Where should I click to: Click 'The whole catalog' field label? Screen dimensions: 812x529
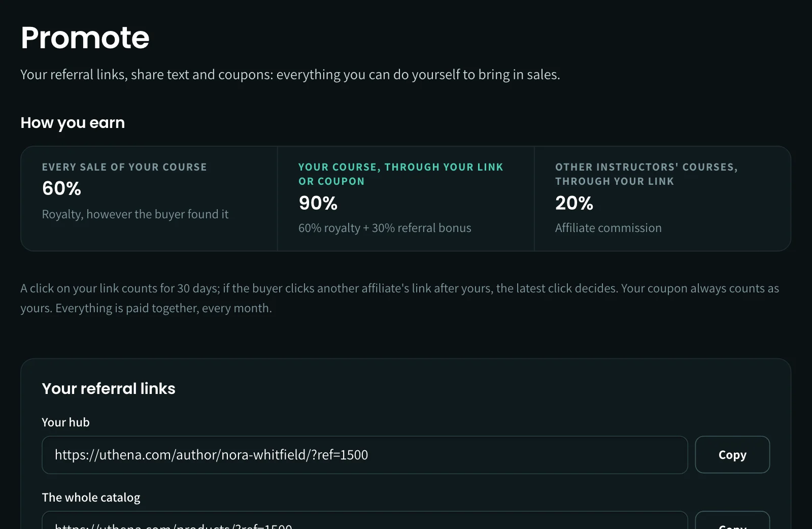[x=91, y=498]
